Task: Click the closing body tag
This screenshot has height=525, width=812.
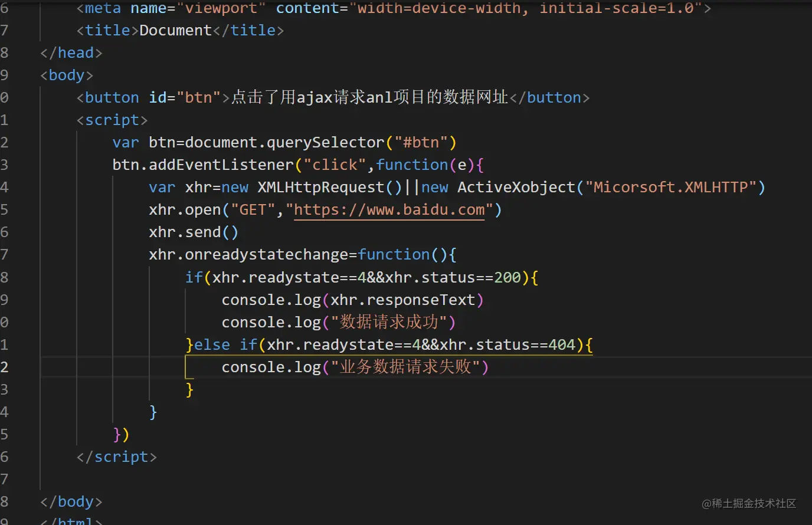Action: click(71, 501)
